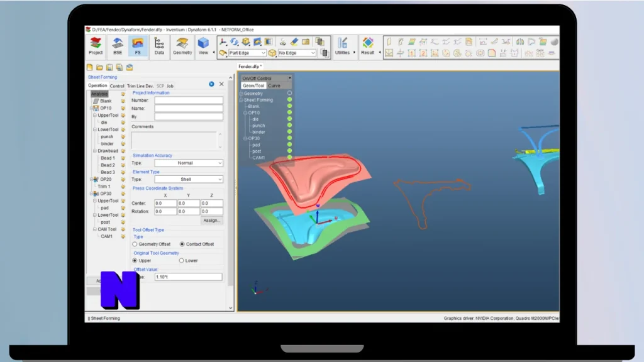Click the boxed number 1 icon in toolbar

411,53
